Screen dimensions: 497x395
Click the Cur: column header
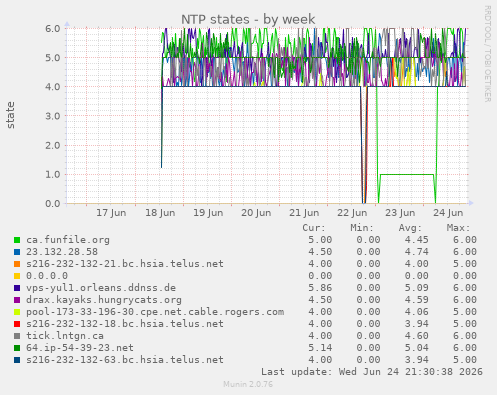click(x=314, y=228)
